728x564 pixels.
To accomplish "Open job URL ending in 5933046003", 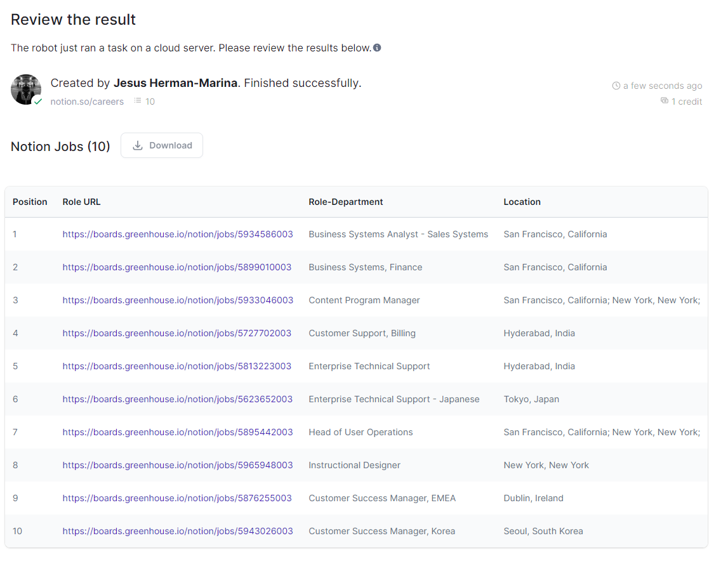I will (178, 300).
